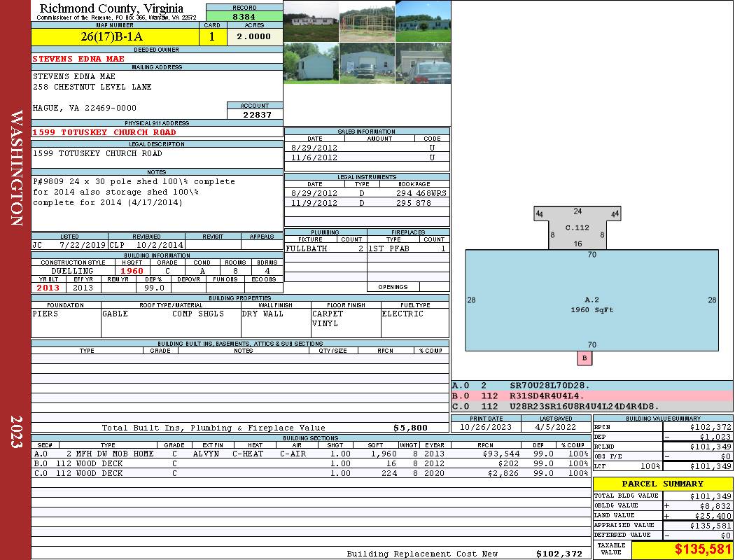
Task: Select the 8/29/2012 sales information row
Action: 367,148
